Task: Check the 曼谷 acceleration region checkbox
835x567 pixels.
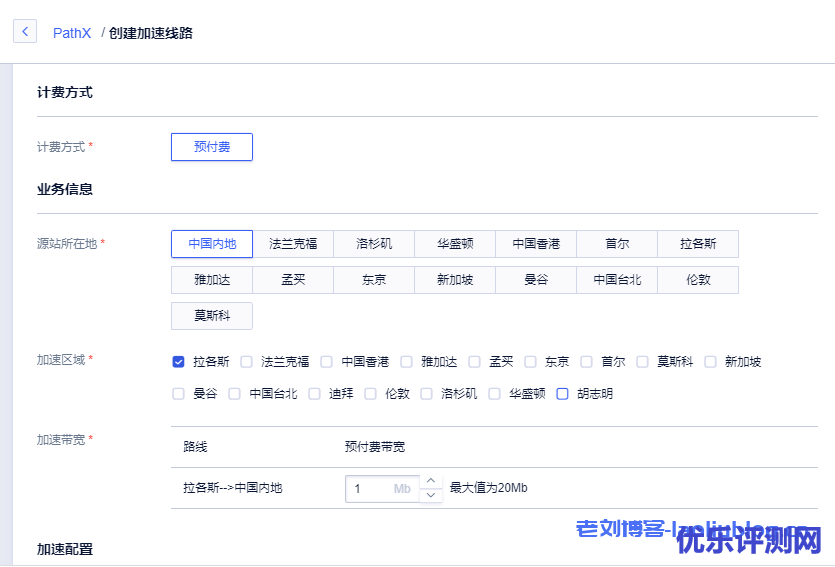Action: [179, 394]
